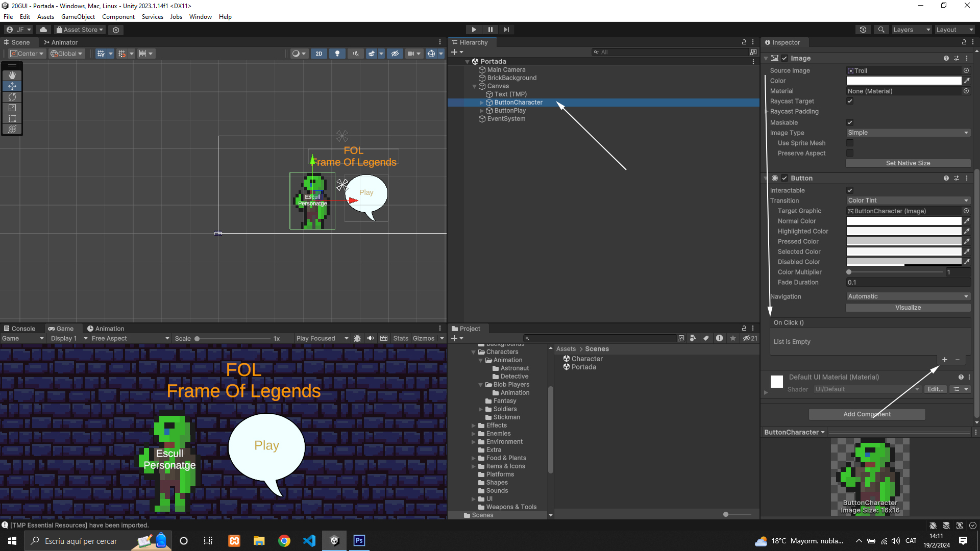Enable the Preserve Aspect checkbox
The image size is (980, 551).
tap(850, 153)
